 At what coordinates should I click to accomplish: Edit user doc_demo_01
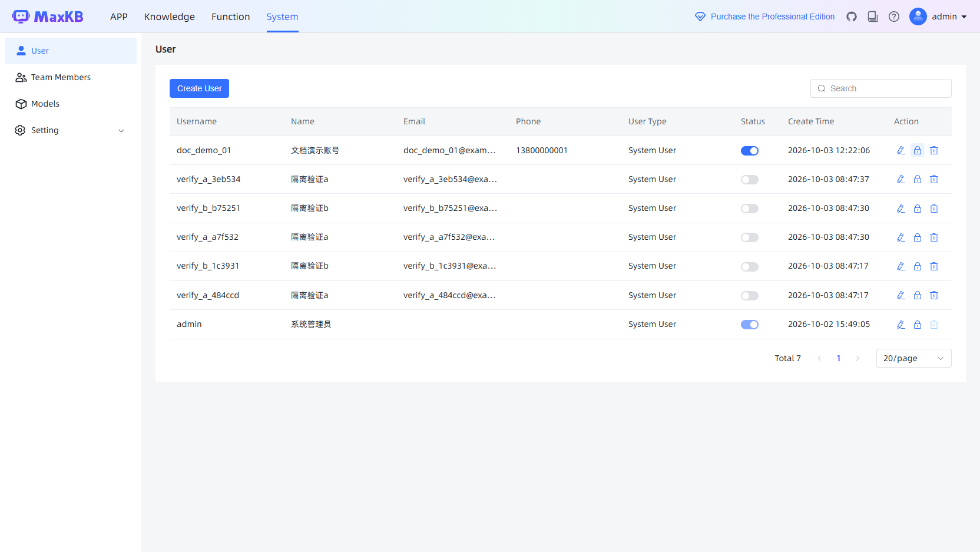901,150
